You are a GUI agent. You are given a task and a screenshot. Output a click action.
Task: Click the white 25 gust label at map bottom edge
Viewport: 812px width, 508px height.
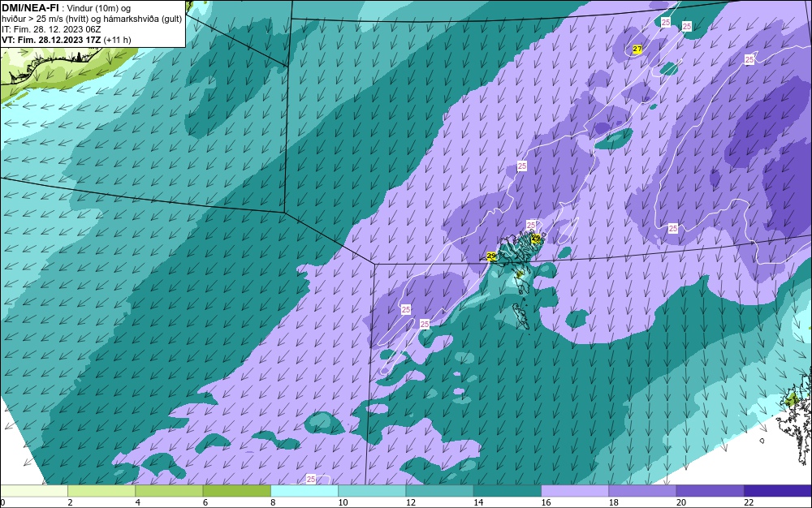pos(311,479)
